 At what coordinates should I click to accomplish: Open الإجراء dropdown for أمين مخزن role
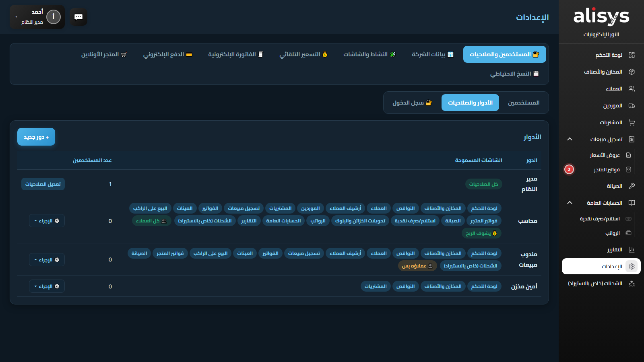pos(47,286)
